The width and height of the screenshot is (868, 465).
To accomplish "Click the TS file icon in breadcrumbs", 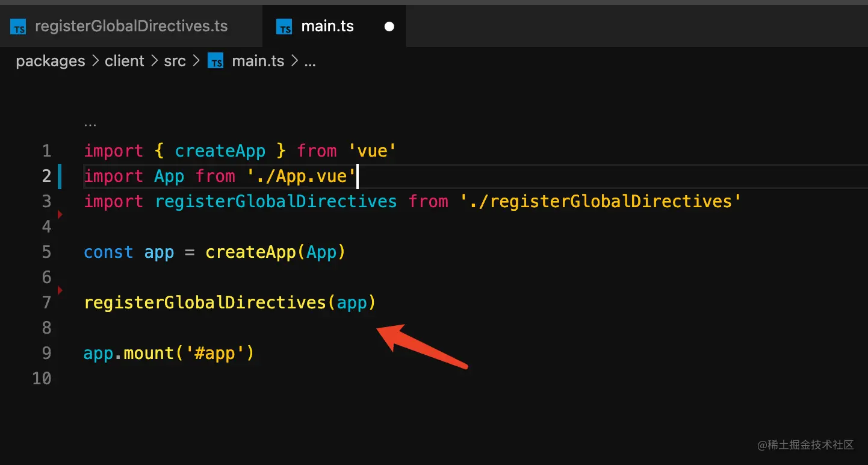I will [215, 61].
